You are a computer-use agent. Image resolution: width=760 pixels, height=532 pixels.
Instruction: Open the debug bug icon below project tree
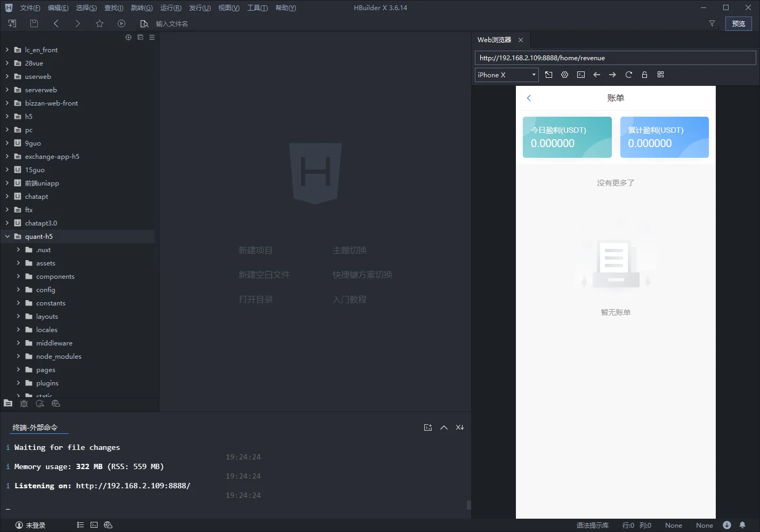24,404
